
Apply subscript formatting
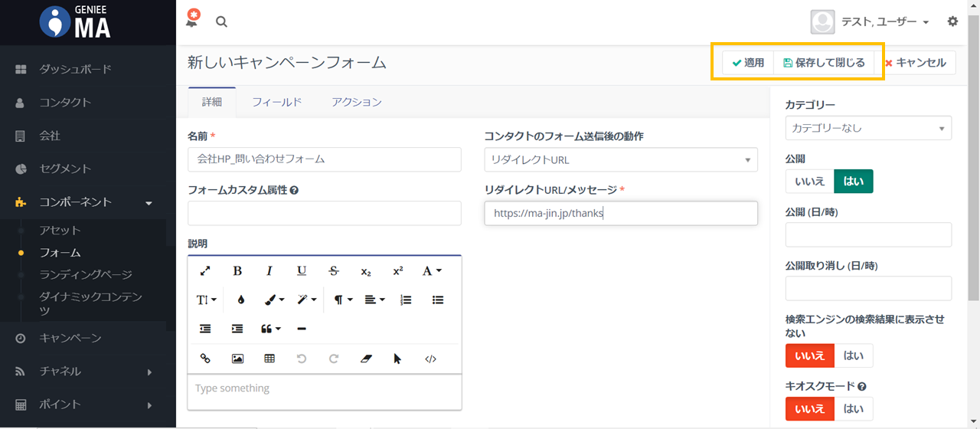366,271
